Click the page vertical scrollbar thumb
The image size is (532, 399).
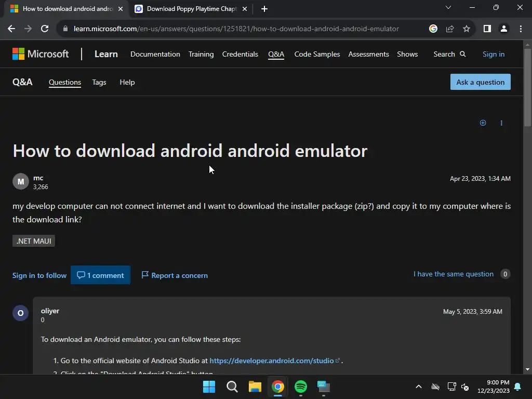click(528, 87)
